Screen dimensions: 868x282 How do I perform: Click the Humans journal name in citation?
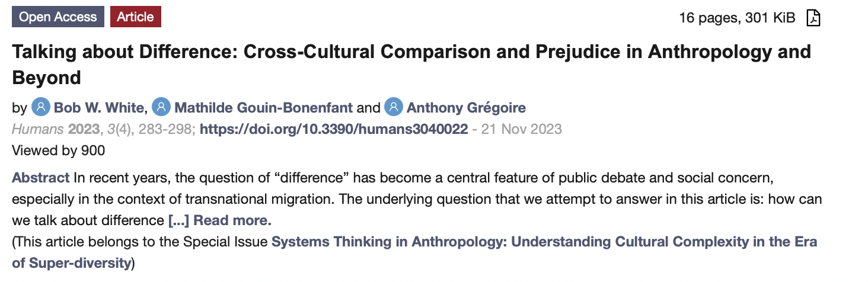coord(38,129)
